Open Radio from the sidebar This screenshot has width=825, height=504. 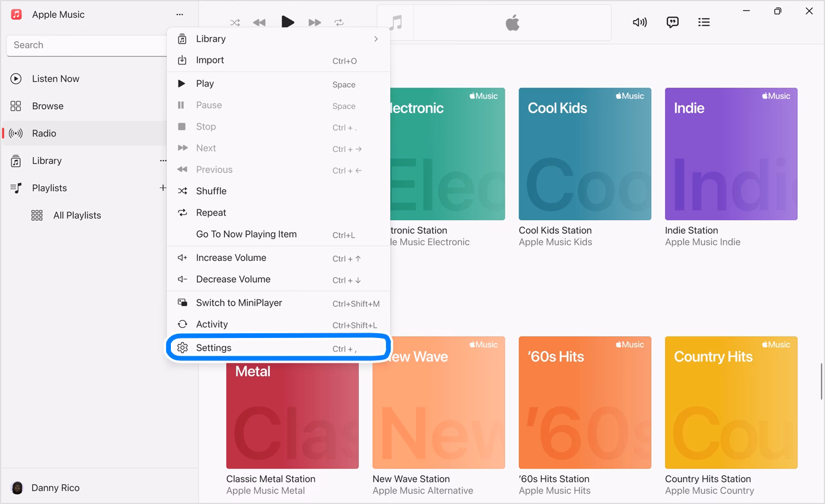tap(44, 133)
